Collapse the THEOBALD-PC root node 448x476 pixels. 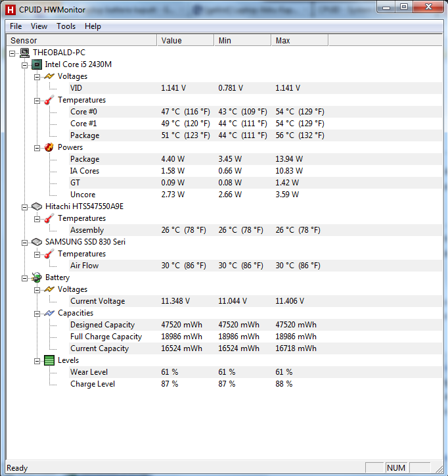click(12, 54)
